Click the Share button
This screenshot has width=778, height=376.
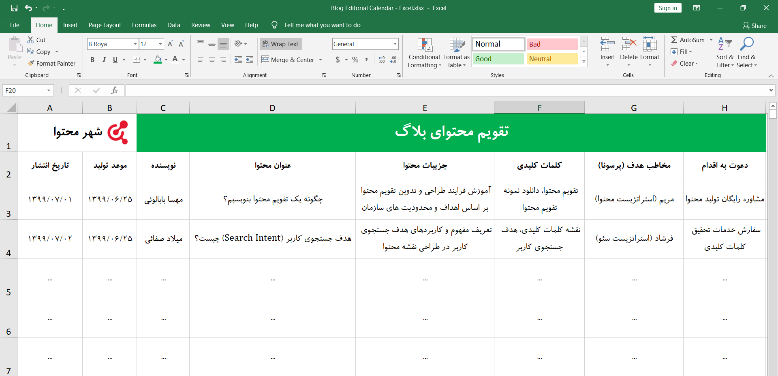pos(754,25)
